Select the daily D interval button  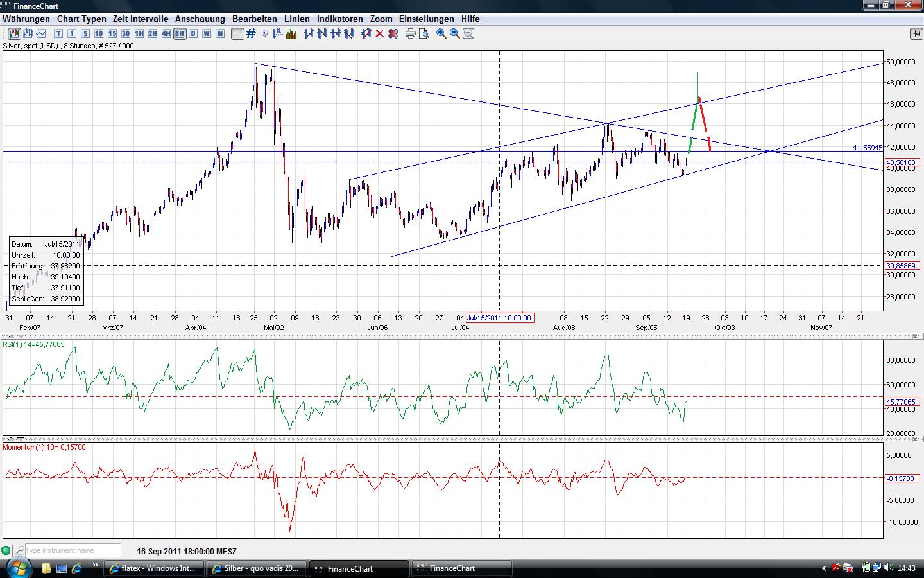point(193,33)
